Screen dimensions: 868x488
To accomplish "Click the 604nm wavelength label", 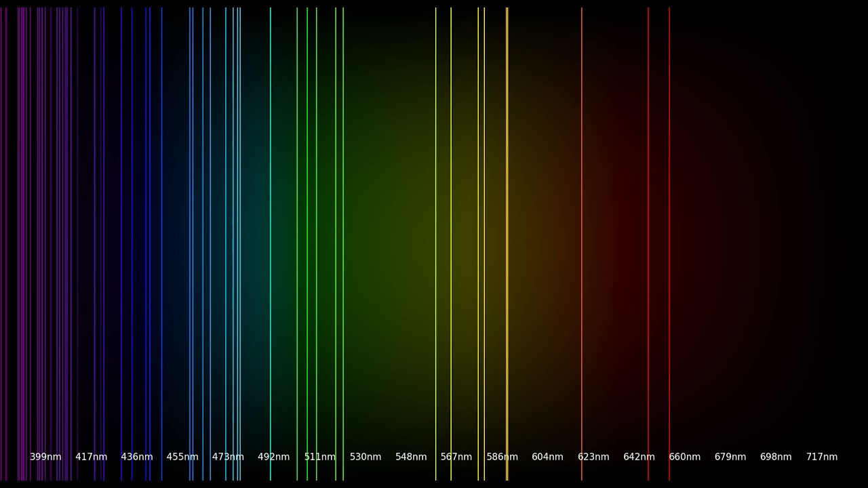I will (547, 457).
